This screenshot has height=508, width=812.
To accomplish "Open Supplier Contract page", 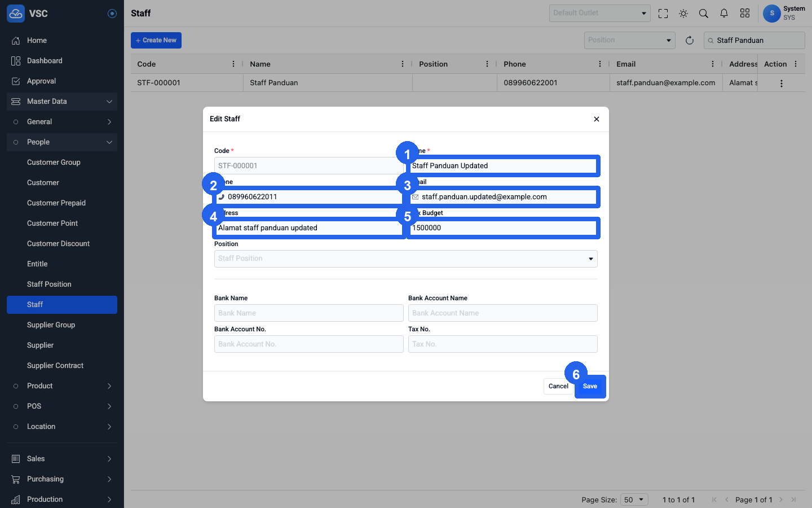I will tap(62, 366).
